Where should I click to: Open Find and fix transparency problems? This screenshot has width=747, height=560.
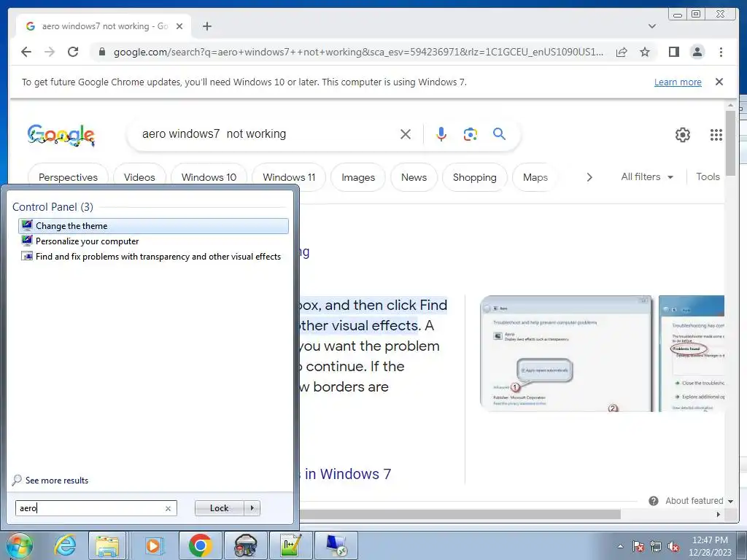click(153, 256)
